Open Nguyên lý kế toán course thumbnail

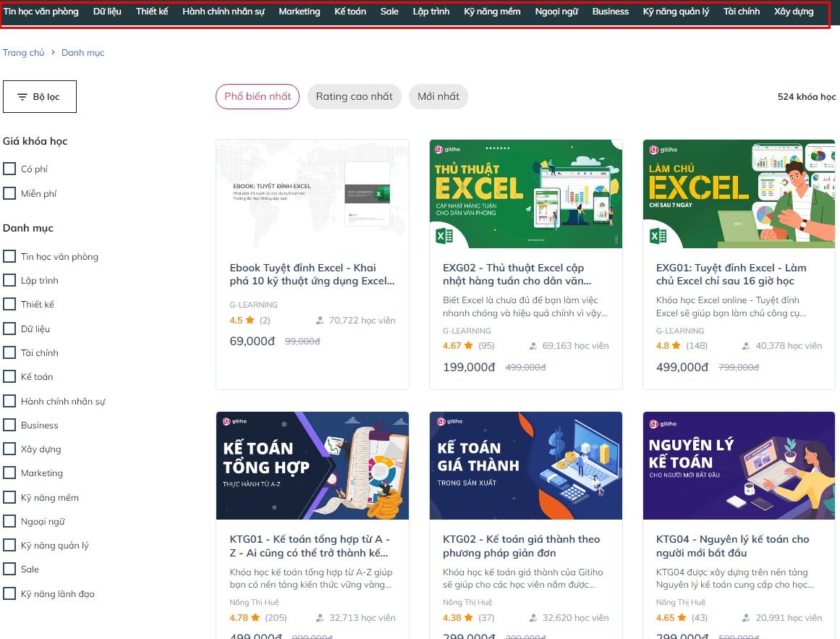[x=739, y=465]
